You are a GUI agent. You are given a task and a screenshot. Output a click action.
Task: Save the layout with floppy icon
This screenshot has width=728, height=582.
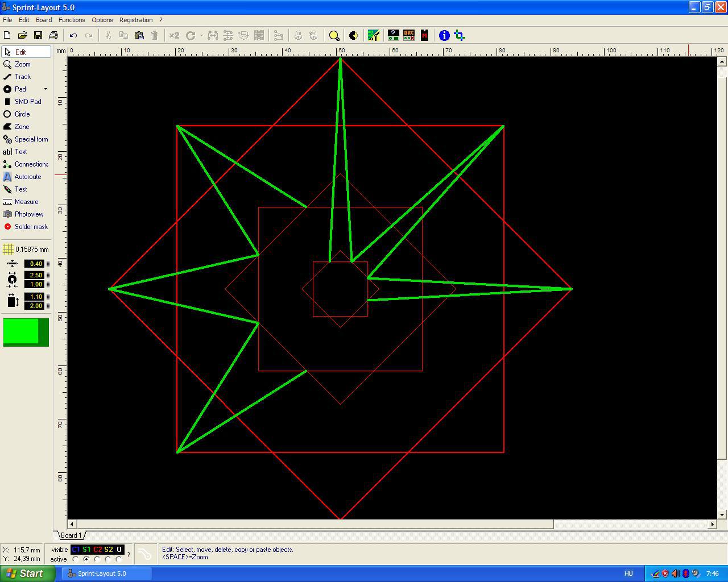point(38,35)
